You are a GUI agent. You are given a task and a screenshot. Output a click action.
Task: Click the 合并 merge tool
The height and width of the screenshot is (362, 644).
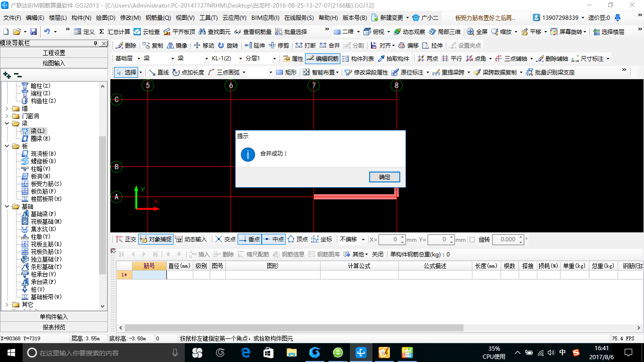point(330,46)
